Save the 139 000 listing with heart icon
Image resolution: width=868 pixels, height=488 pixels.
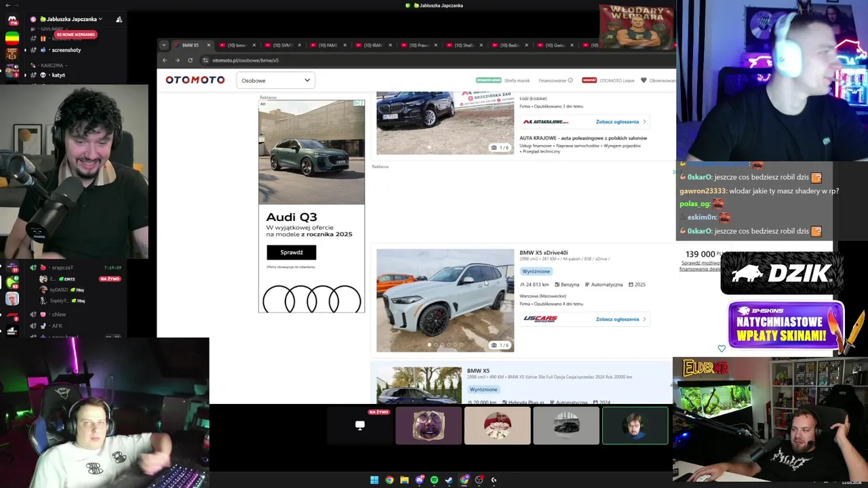click(x=722, y=348)
